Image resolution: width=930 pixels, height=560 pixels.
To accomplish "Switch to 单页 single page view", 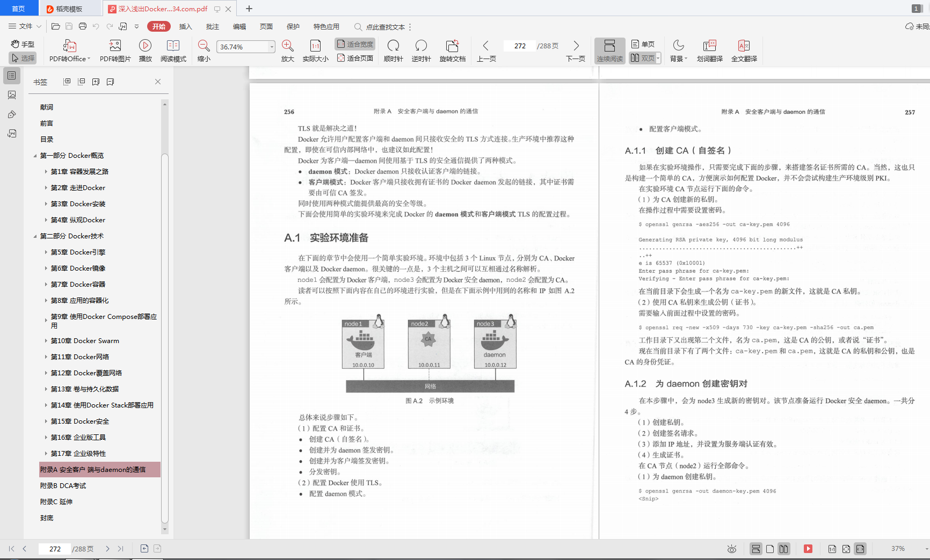I will [643, 44].
